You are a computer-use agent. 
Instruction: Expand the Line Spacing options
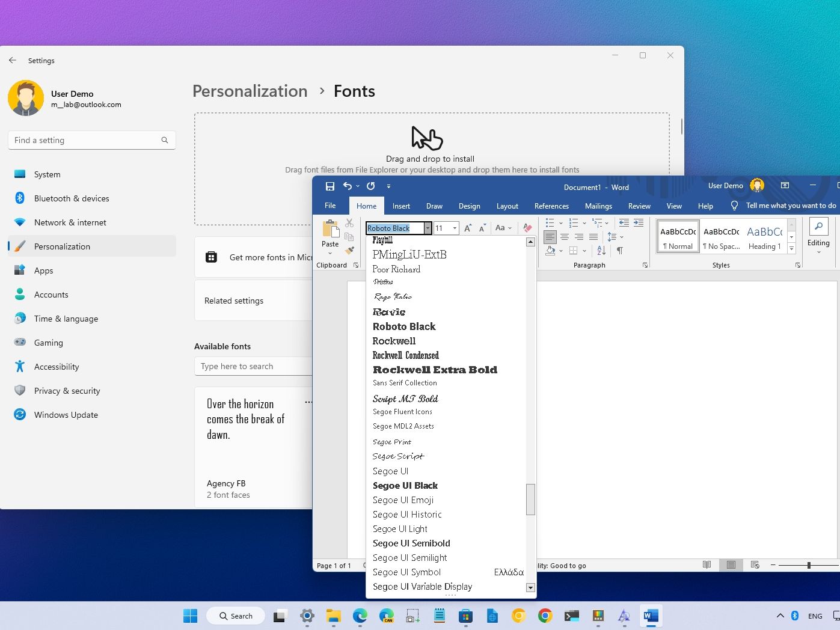tap(621, 237)
